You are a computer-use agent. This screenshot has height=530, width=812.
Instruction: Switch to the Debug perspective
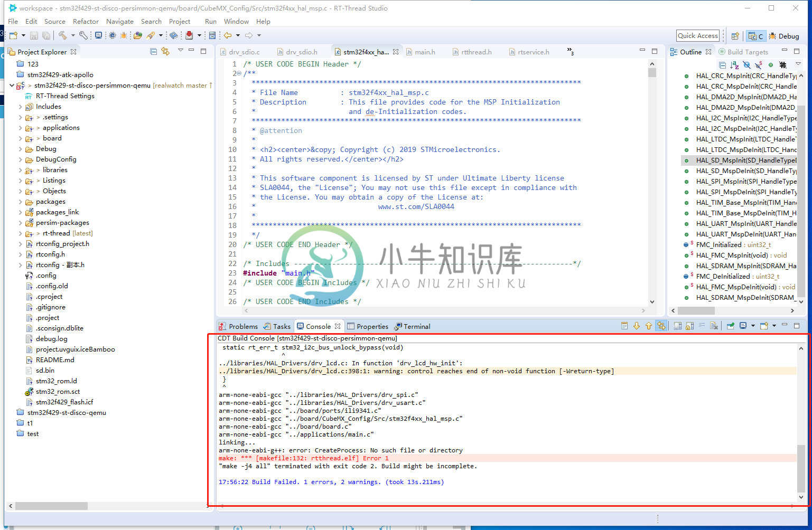pyautogui.click(x=784, y=36)
